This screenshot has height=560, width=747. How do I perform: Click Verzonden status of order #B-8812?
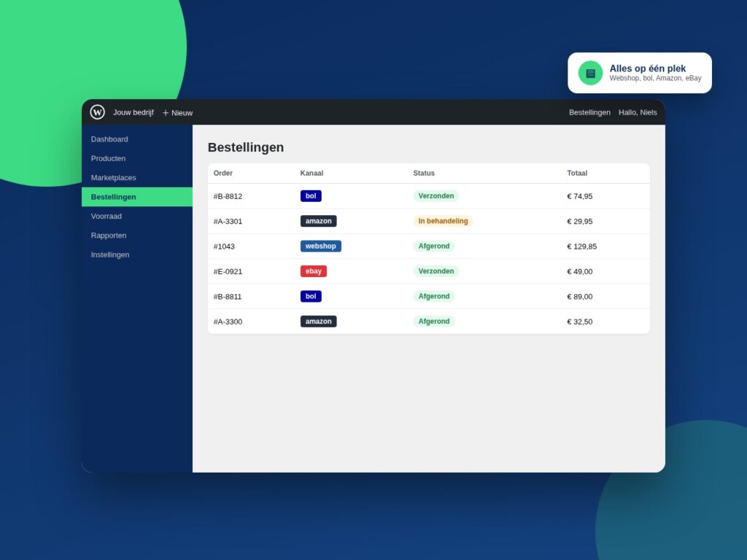(x=436, y=195)
